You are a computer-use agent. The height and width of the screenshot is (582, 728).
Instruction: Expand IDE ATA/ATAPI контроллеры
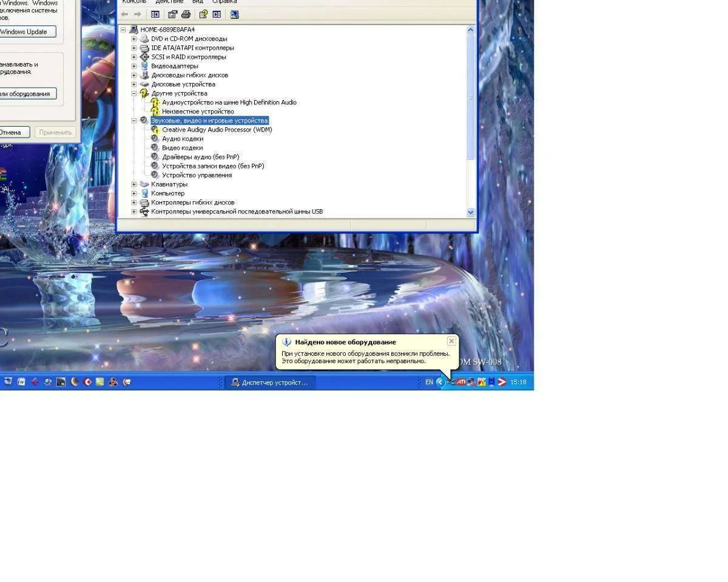(x=134, y=48)
